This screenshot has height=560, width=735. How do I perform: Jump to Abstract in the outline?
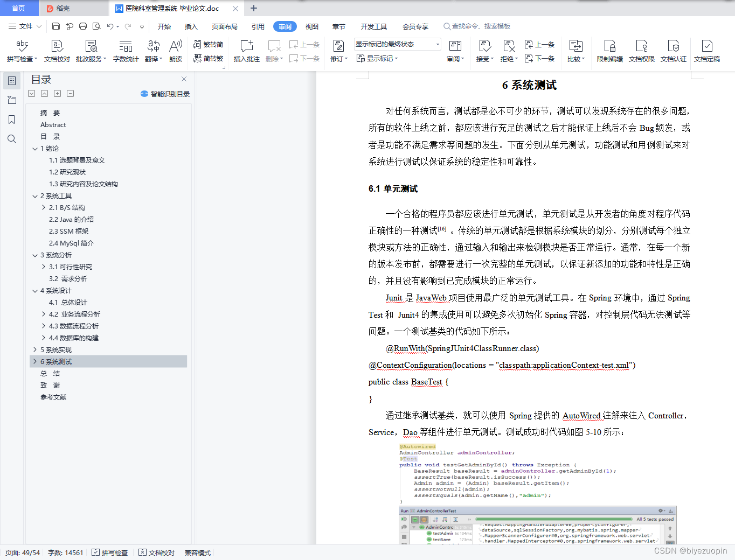(53, 125)
